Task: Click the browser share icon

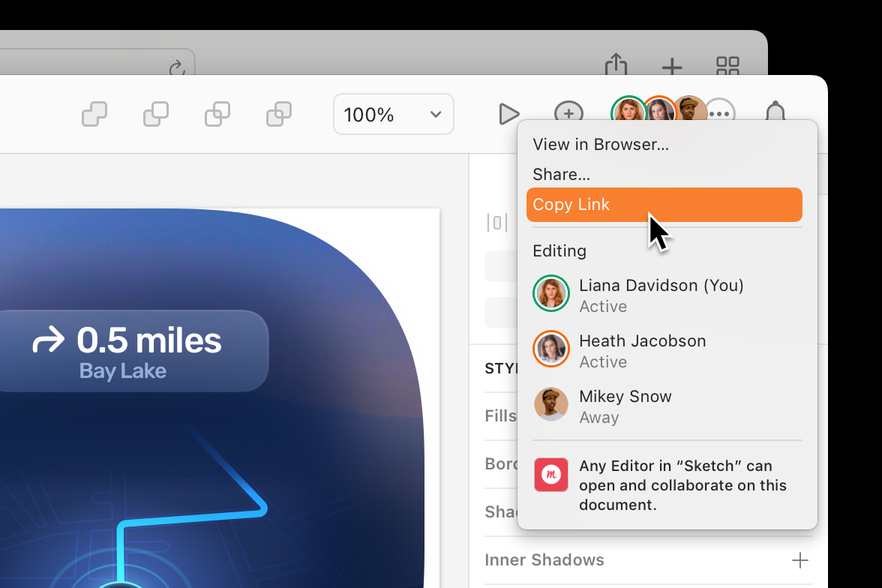Action: pos(616,65)
